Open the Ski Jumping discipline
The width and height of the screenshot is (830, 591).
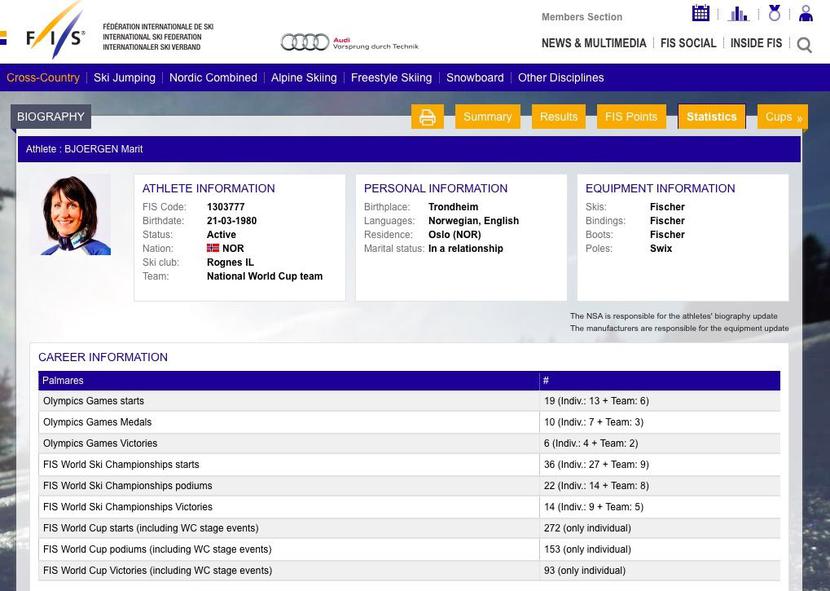(124, 78)
